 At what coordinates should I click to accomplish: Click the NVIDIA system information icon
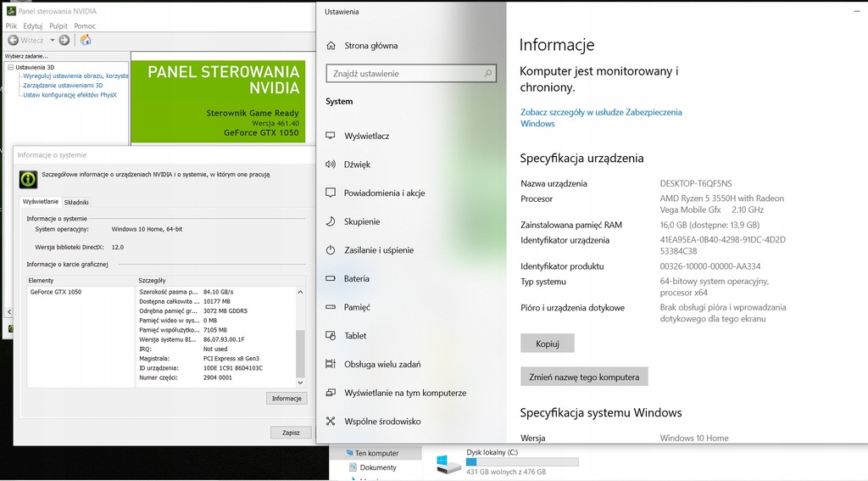[x=28, y=179]
